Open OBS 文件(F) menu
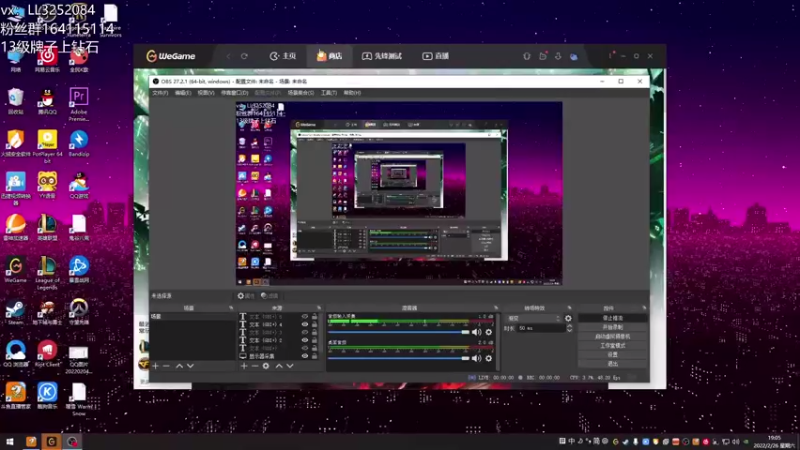 tap(160, 93)
